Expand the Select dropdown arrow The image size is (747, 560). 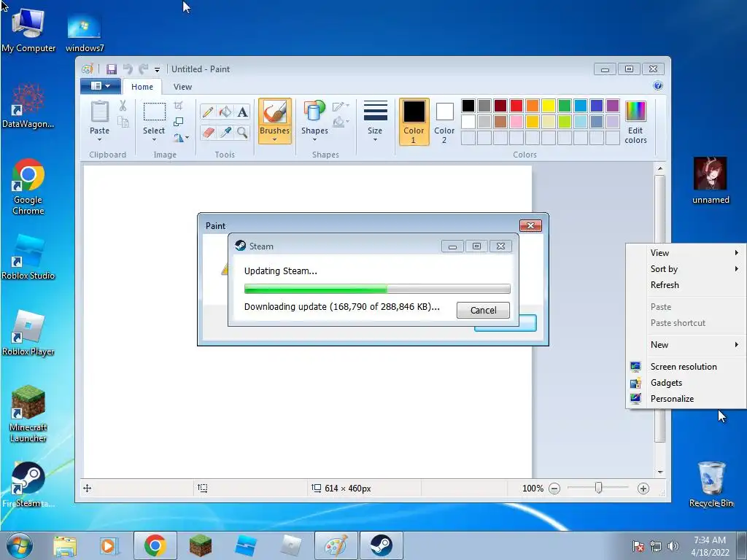coord(154,139)
